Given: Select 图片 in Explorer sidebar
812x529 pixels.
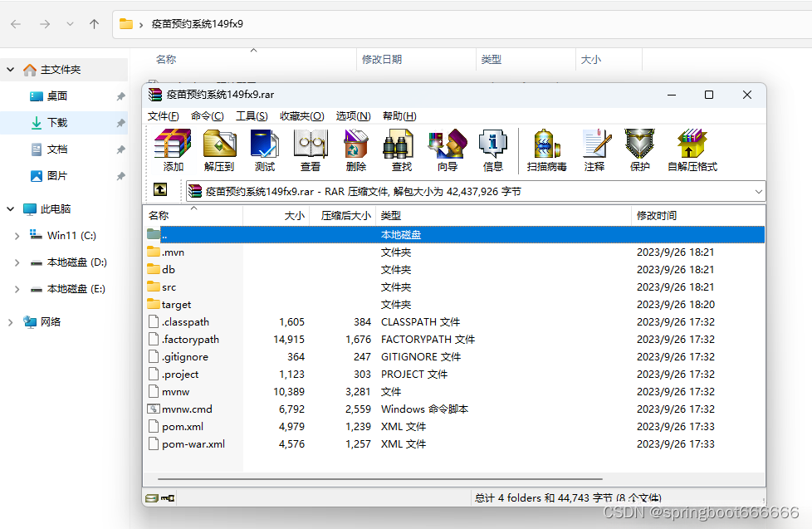Looking at the screenshot, I should click(x=64, y=176).
